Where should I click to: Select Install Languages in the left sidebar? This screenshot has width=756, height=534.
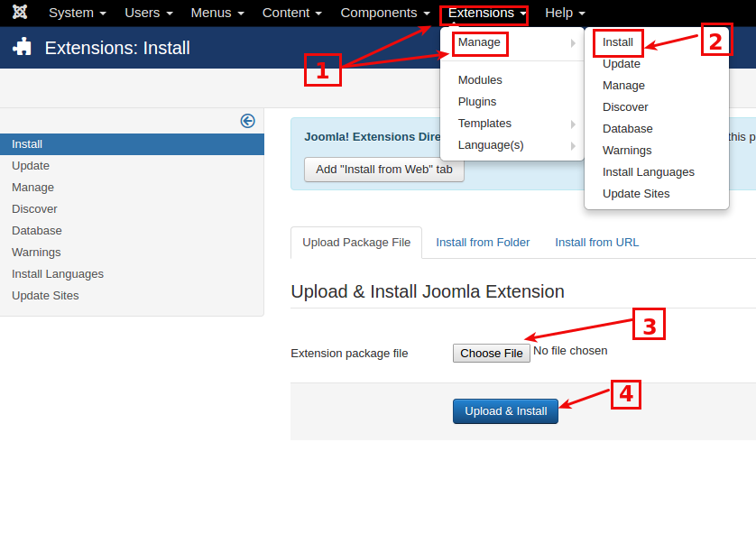pos(132,274)
